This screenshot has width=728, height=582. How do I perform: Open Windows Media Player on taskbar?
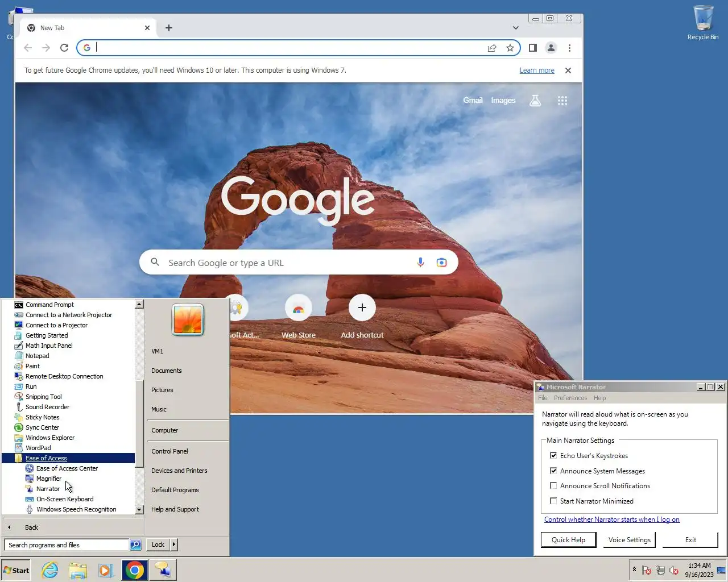(x=105, y=570)
